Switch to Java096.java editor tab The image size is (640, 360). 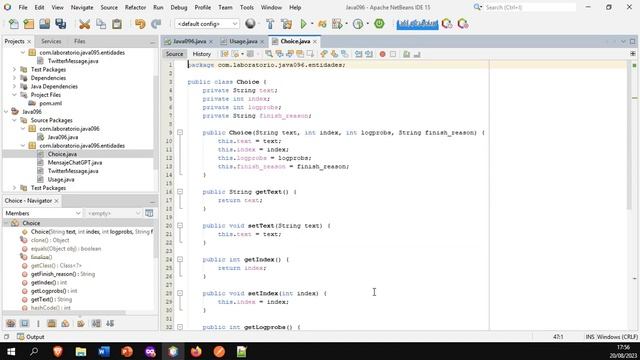coord(189,41)
